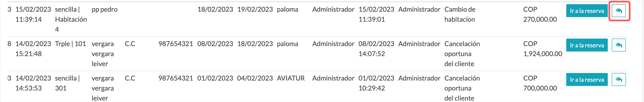644x102 pixels.
Task: Select the "pp pedro" guest name cell
Action: 104,10
